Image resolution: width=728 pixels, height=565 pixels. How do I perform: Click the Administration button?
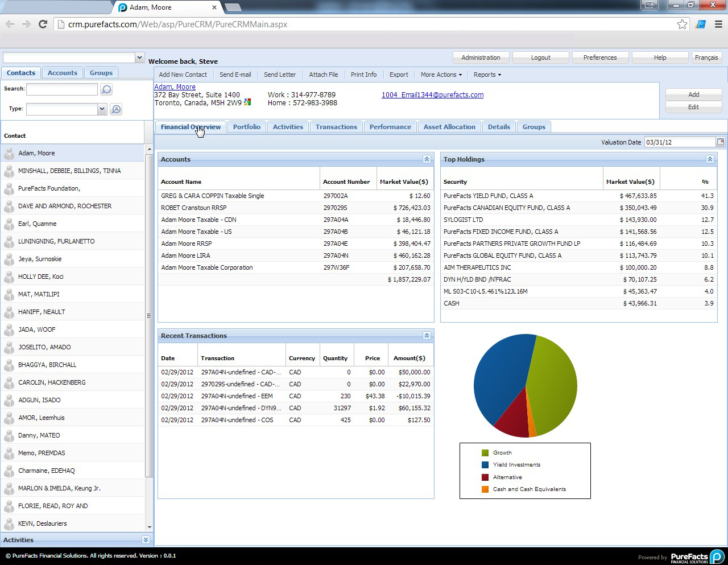481,57
